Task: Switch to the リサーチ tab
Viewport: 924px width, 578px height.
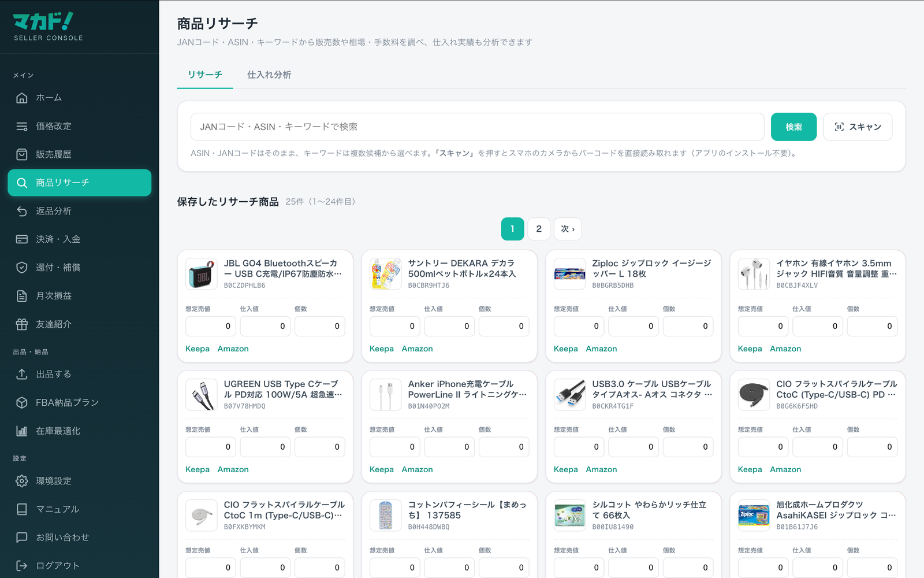Action: click(x=205, y=75)
